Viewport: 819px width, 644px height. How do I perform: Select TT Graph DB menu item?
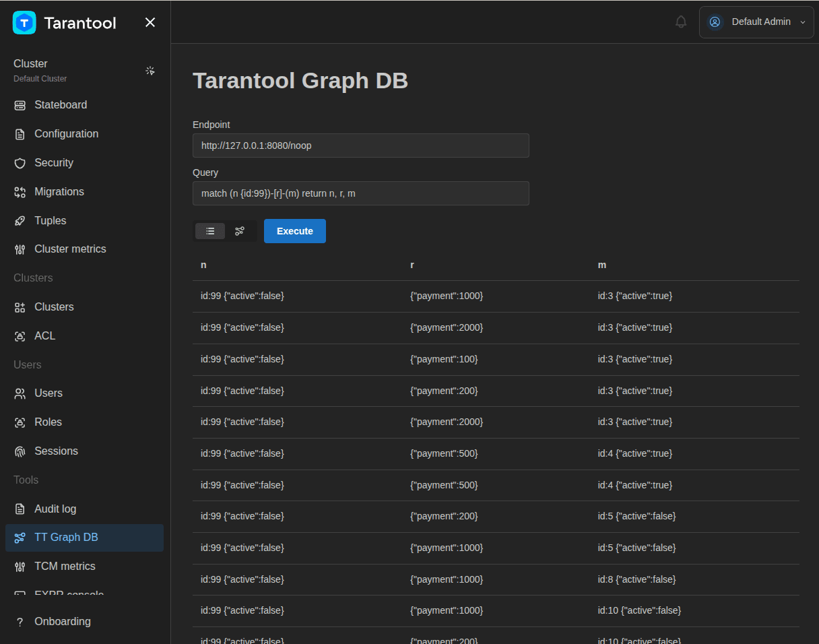pyautogui.click(x=84, y=538)
